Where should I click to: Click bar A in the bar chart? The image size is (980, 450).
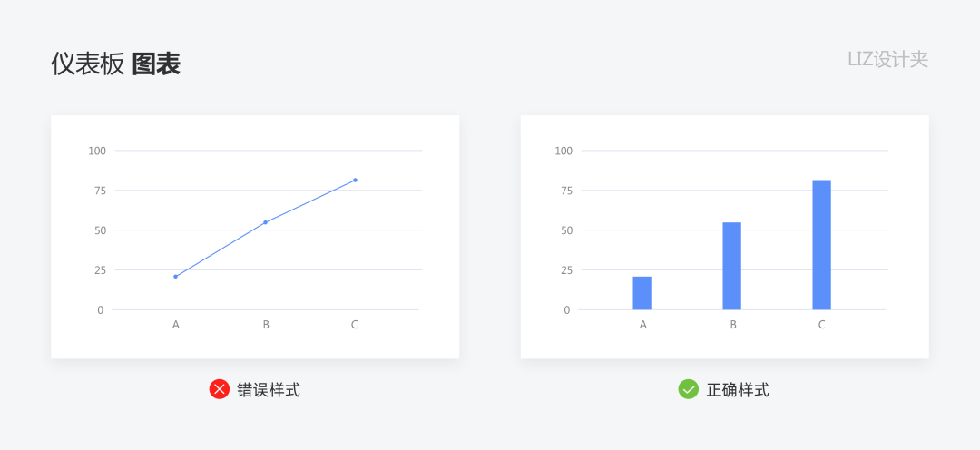(x=642, y=293)
